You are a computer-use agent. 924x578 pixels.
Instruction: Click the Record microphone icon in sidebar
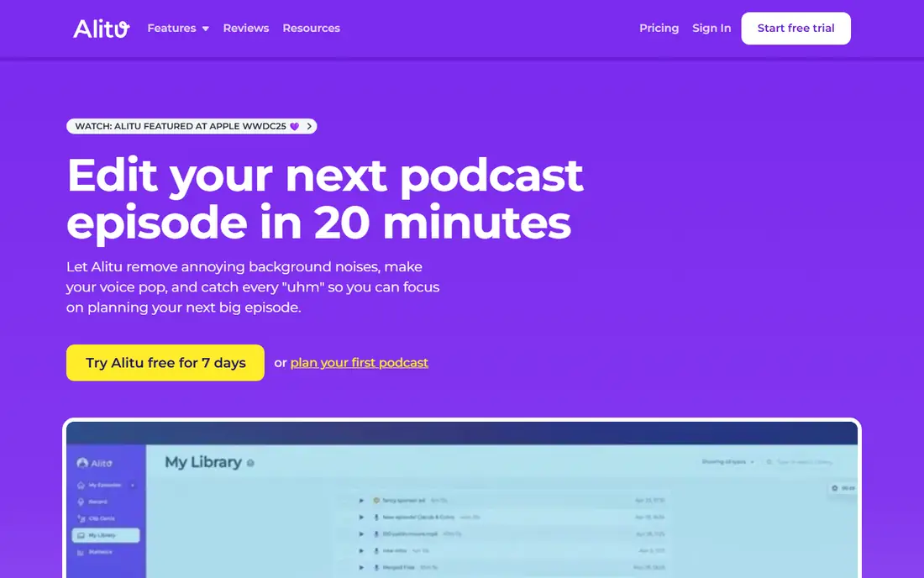pyautogui.click(x=81, y=502)
